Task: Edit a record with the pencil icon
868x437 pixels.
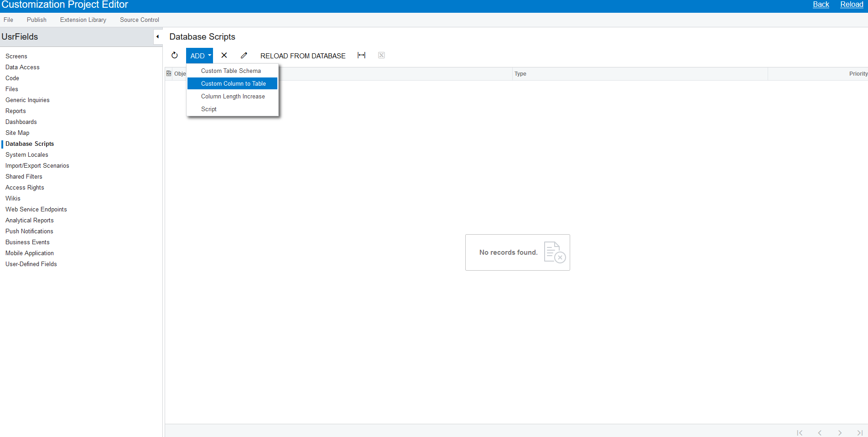Action: tap(244, 55)
